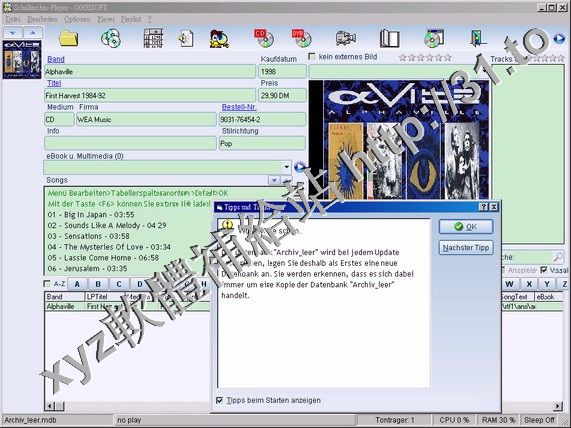Open the Datei menu

pos(13,19)
